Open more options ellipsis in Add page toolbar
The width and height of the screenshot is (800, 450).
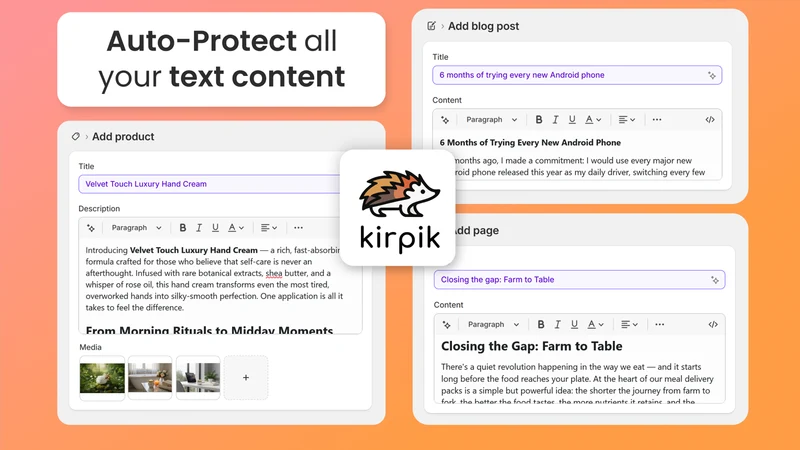click(x=660, y=324)
